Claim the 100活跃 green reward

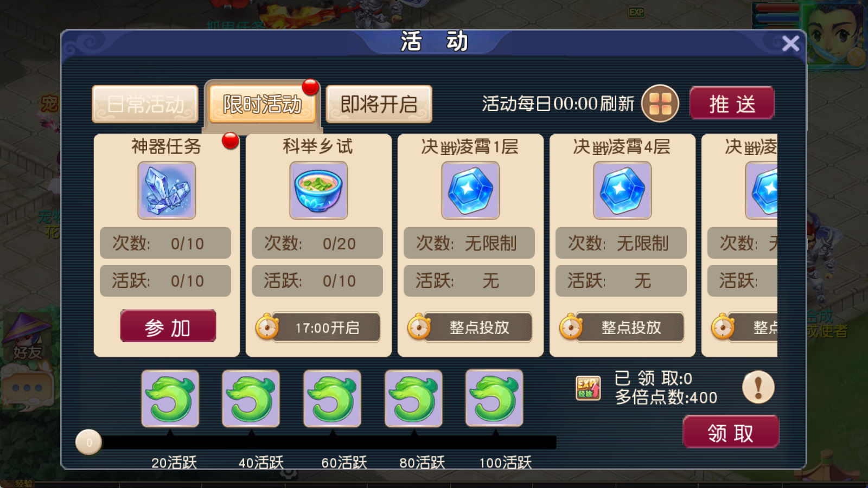[x=494, y=399]
